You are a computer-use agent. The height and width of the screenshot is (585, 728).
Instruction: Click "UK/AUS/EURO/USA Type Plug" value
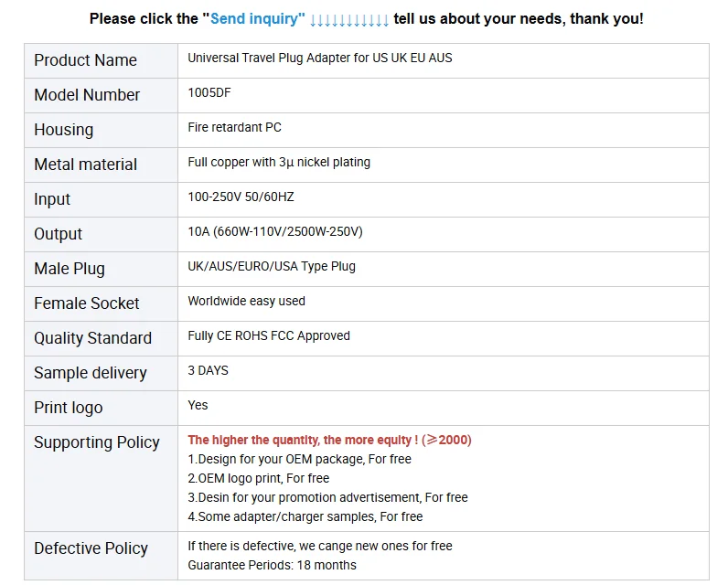272,267
